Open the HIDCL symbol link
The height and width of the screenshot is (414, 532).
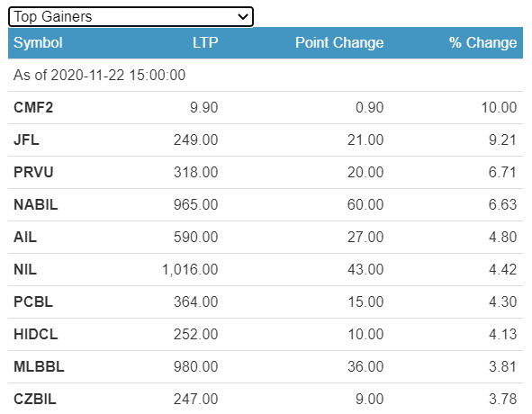tap(36, 334)
